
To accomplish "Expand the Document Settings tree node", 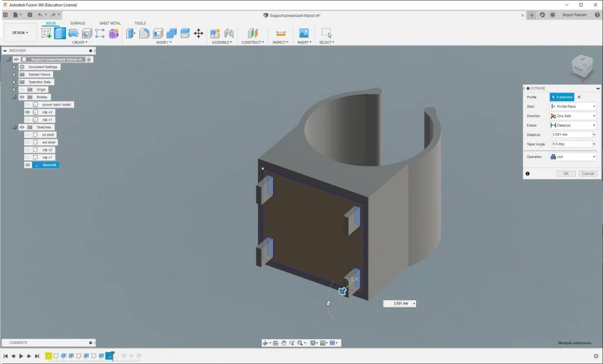I will click(x=14, y=67).
